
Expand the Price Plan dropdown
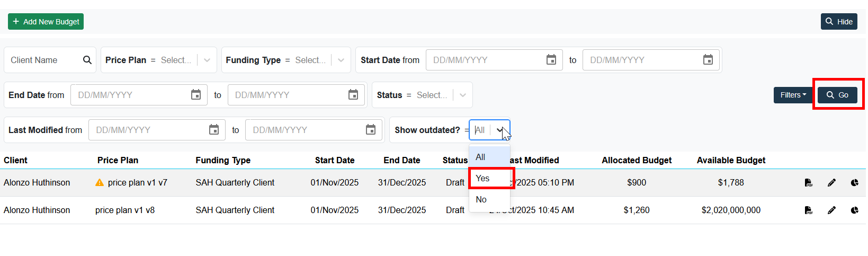pyautogui.click(x=207, y=60)
